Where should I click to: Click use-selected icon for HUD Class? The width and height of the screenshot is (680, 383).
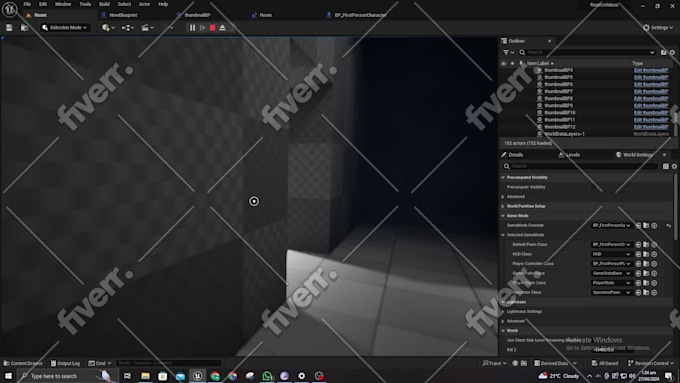638,254
